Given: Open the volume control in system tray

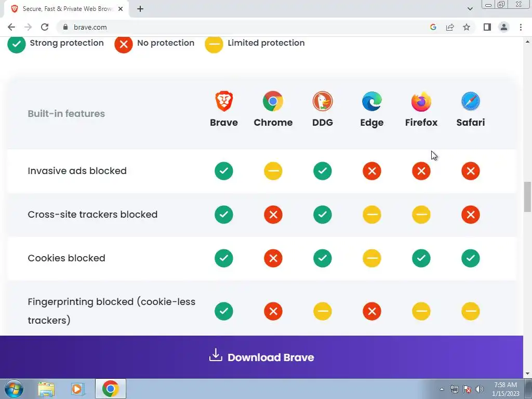Looking at the screenshot, I should point(480,389).
